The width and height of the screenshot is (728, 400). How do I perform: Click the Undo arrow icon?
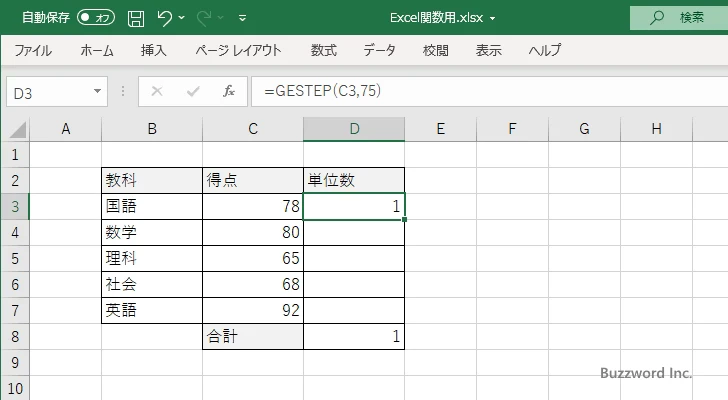pyautogui.click(x=164, y=18)
